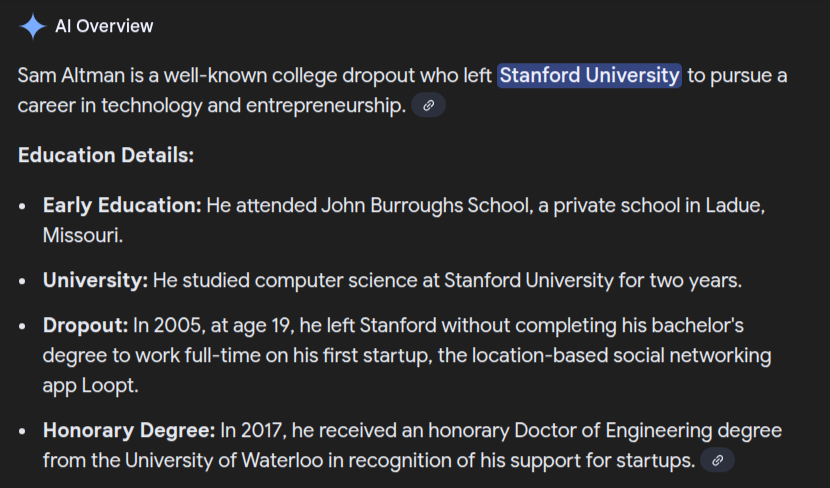The image size is (830, 488).
Task: Open the source link icon after "entrepreneurship."
Action: coord(429,105)
